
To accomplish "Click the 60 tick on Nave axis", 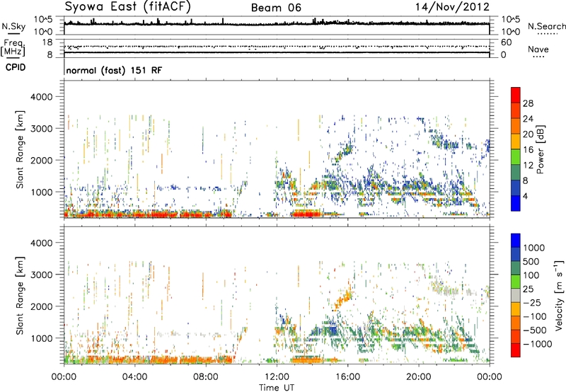I will pyautogui.click(x=506, y=42).
